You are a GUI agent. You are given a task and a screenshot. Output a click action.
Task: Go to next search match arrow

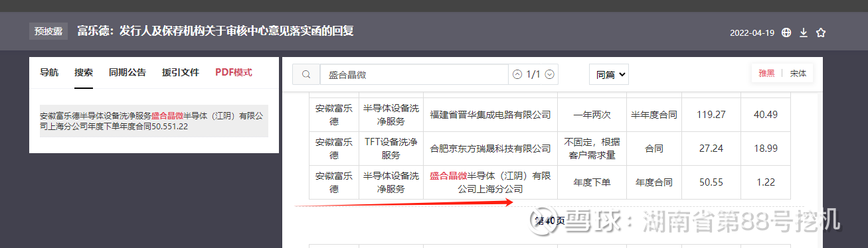pos(550,75)
